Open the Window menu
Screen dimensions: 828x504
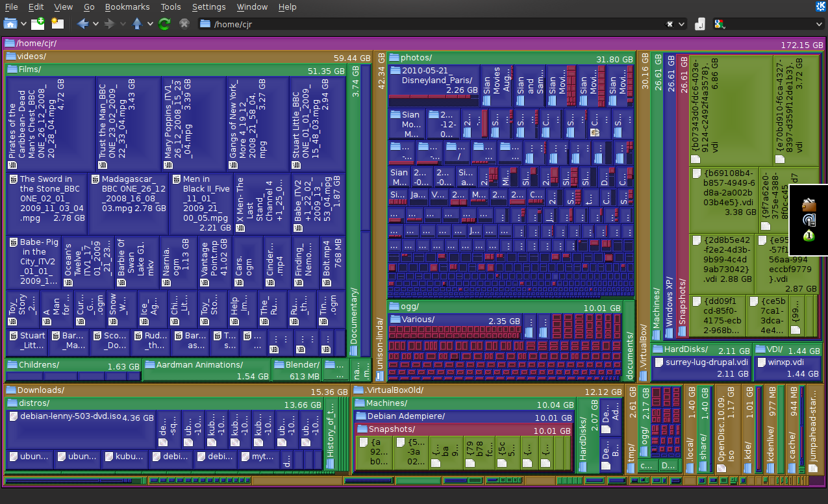point(252,6)
